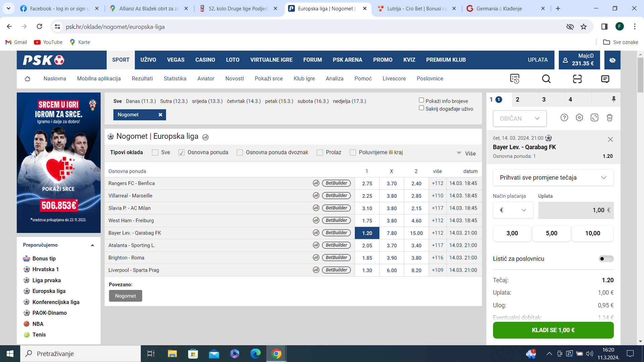Select the 5,00 quick stake button
This screenshot has height=362, width=644.
coord(551,233)
